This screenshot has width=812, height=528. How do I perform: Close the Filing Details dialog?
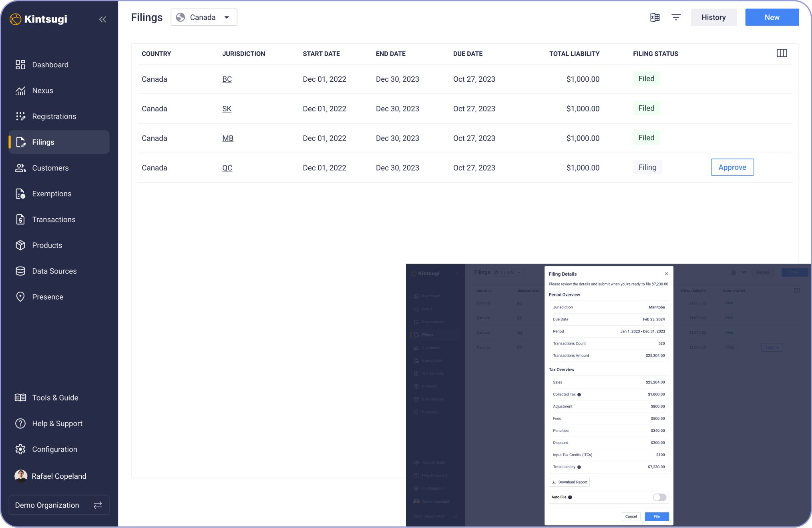tap(666, 274)
